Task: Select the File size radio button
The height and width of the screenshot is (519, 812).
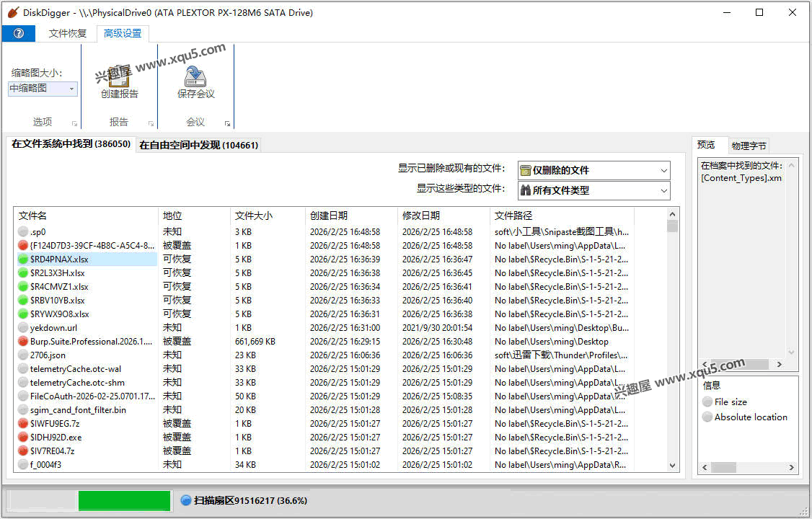Action: pos(707,402)
